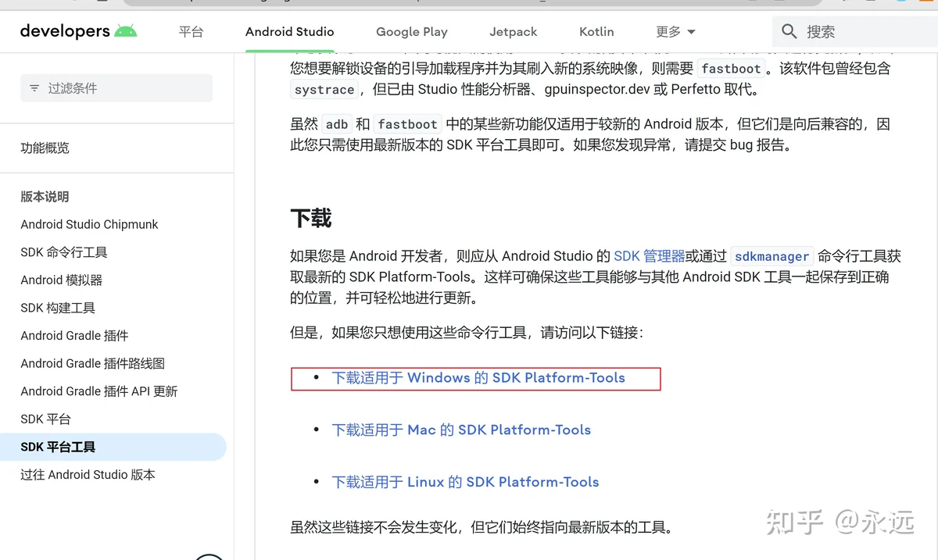Open SDK 构建工具 sidebar item

tap(58, 308)
